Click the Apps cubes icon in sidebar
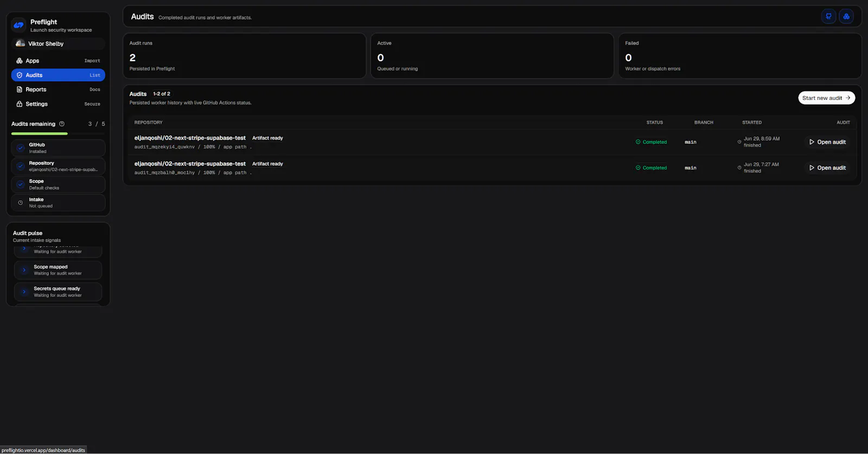Viewport: 868px width, 454px height. 20,61
